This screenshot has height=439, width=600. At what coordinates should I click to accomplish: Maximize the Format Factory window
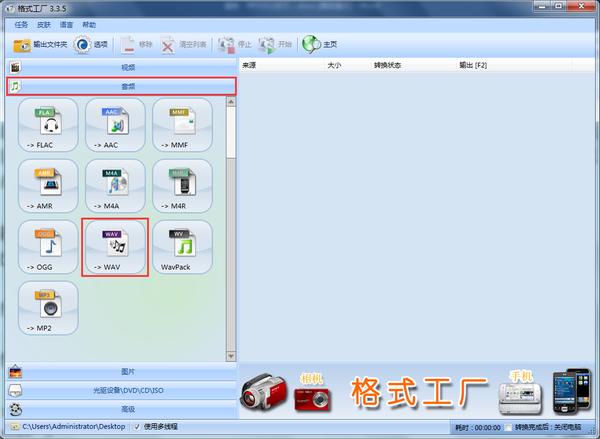click(559, 6)
